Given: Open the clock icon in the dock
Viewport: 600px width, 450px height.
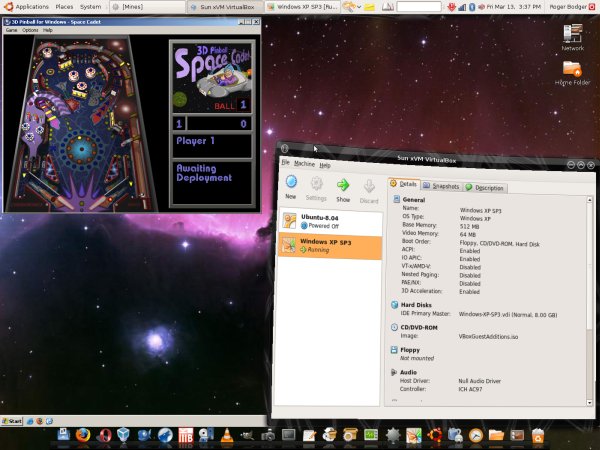Looking at the screenshot, I should pyautogui.click(x=476, y=435).
